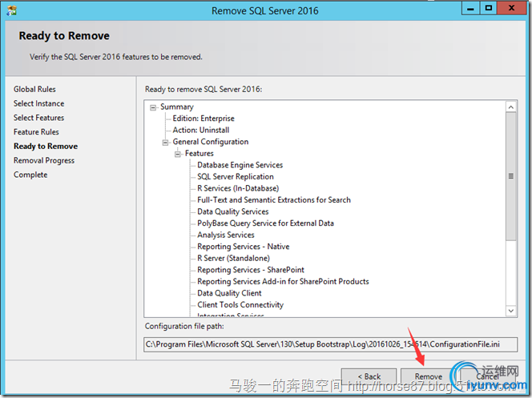Click the Cancel button
Image resolution: width=532 pixels, height=398 pixels.
487,376
